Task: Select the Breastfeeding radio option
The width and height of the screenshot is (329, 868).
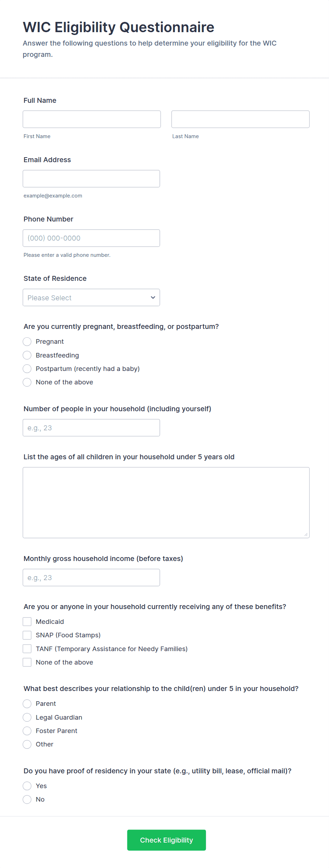Action: 27,355
